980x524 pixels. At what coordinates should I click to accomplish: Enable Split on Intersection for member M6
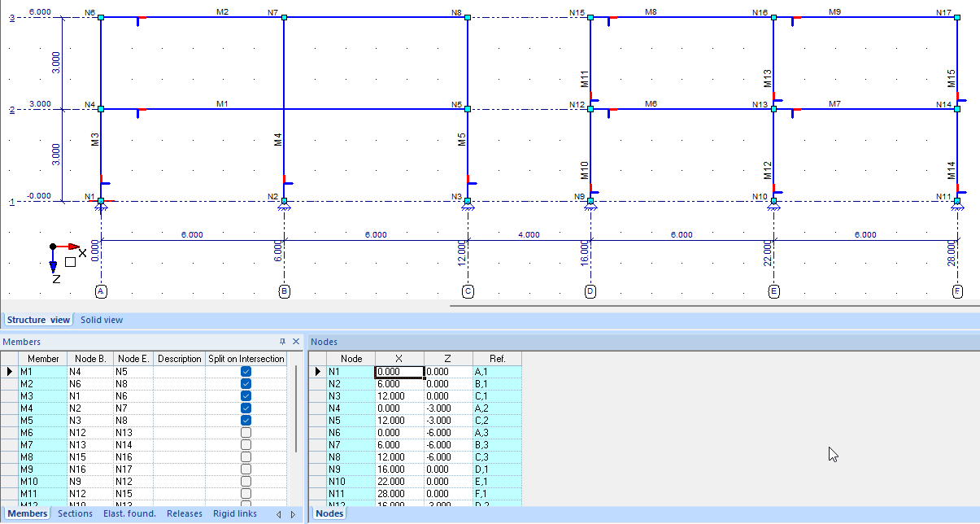point(246,432)
